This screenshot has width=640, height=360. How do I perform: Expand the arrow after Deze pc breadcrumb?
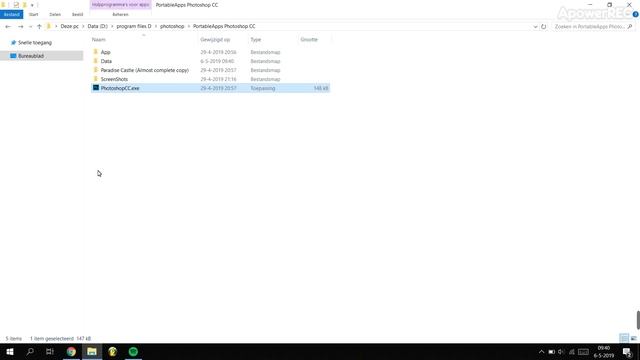[x=83, y=26]
